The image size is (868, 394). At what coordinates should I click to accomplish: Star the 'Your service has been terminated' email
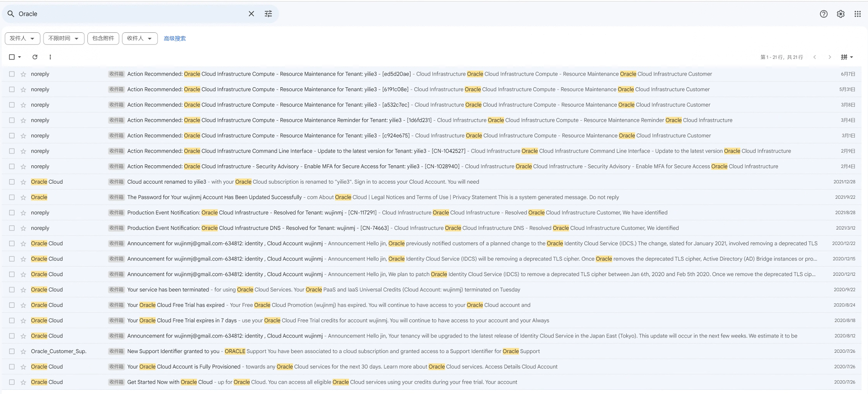24,290
